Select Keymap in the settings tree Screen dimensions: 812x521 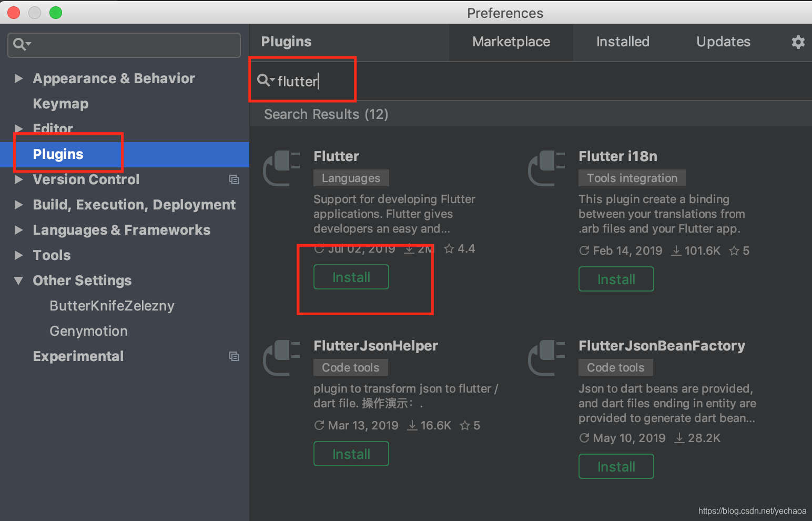tap(60, 104)
